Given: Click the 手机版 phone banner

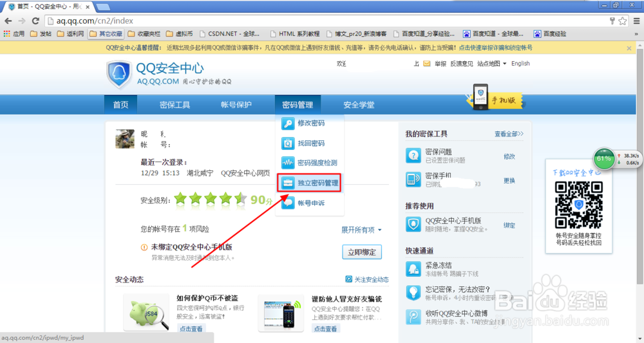Looking at the screenshot, I should pyautogui.click(x=495, y=98).
